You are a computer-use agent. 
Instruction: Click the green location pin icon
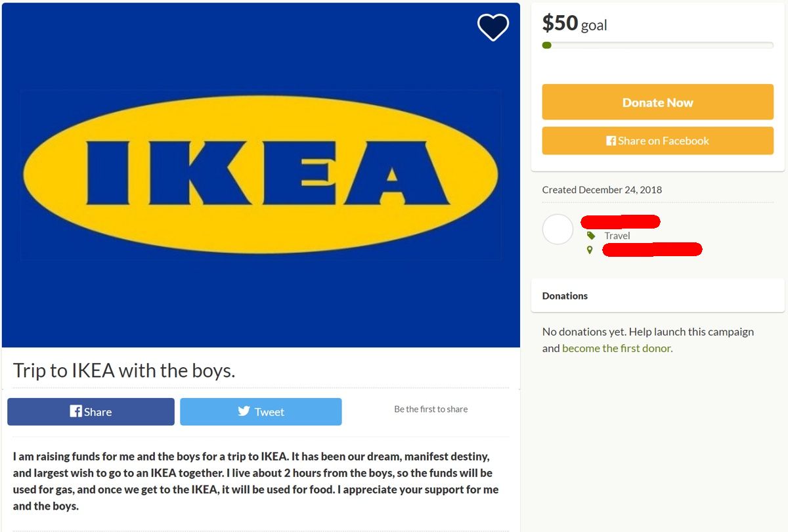click(590, 250)
